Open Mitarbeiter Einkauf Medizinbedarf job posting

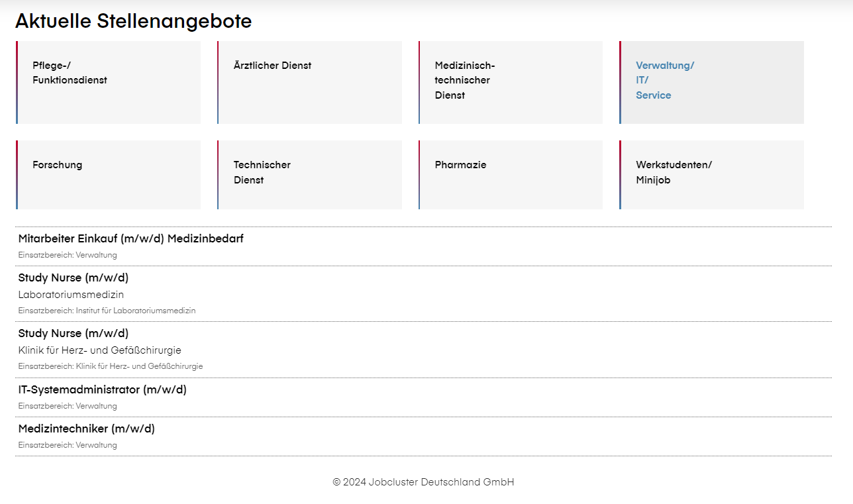(x=131, y=238)
